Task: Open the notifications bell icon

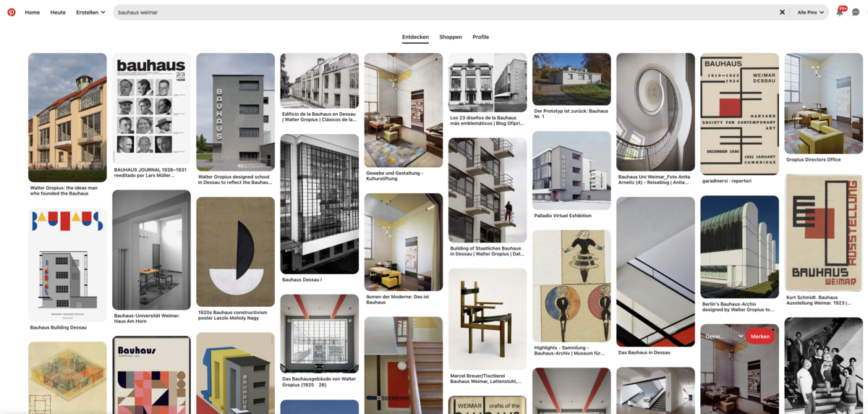Action: [x=840, y=12]
